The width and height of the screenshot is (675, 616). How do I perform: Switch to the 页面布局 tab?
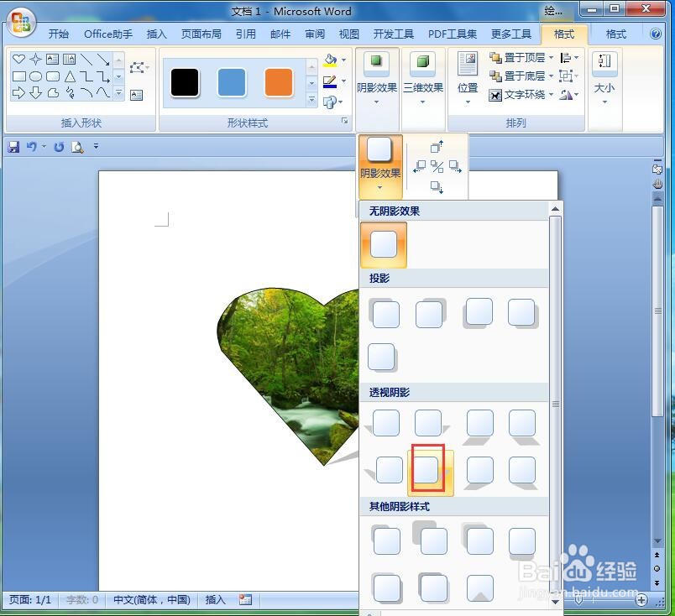point(201,34)
